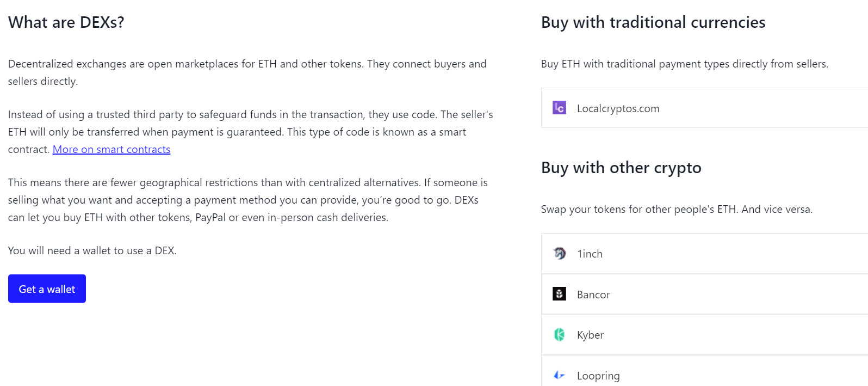Select the 1inch unicorn logo
868x386 pixels.
pyautogui.click(x=560, y=253)
